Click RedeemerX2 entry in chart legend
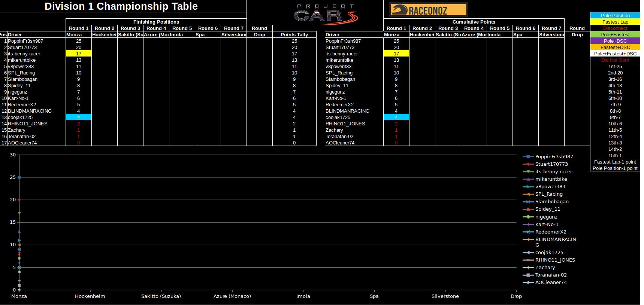 point(544,232)
